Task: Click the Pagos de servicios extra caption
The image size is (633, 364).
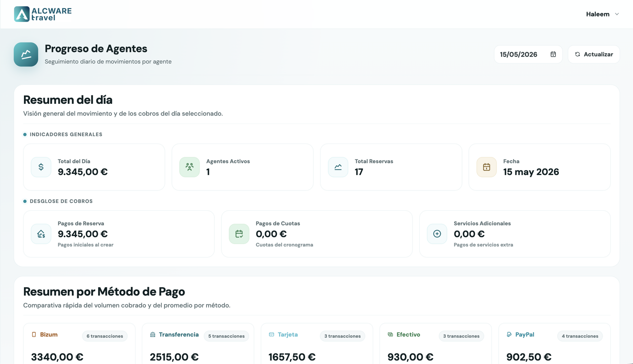Action: coord(483,245)
